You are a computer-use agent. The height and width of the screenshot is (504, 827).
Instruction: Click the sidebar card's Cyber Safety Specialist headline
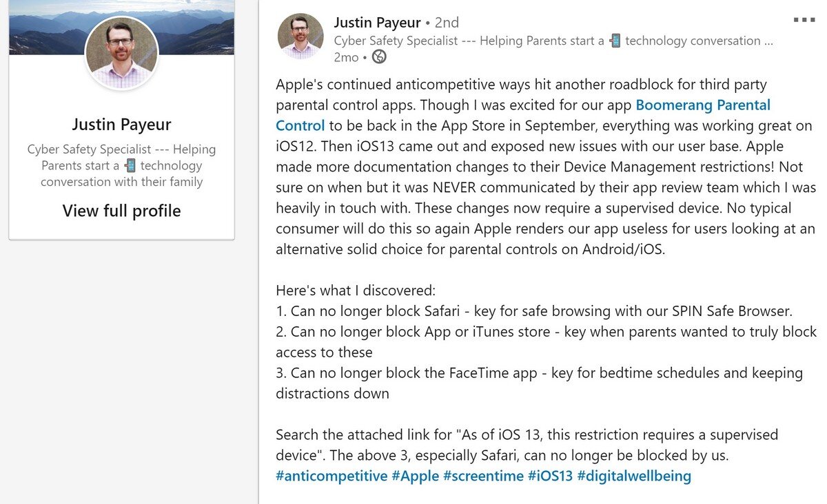(x=121, y=165)
